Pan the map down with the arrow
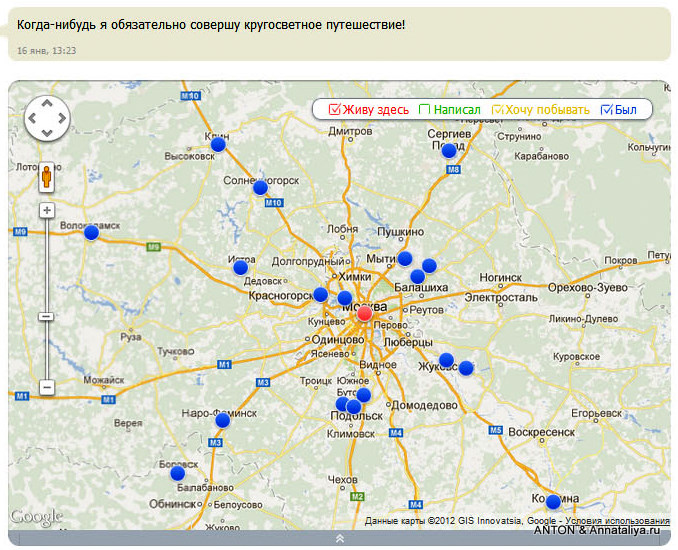 tap(47, 133)
